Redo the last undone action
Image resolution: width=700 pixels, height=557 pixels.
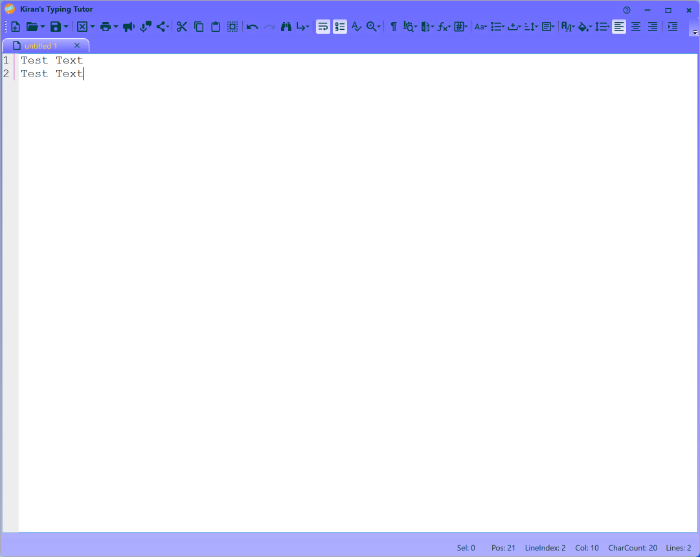pos(269,27)
